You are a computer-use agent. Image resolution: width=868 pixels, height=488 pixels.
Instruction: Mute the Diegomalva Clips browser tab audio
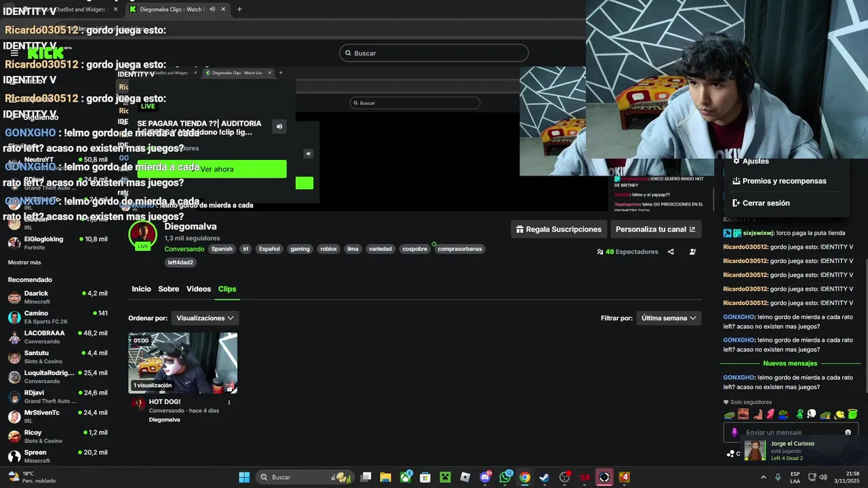[x=212, y=9]
